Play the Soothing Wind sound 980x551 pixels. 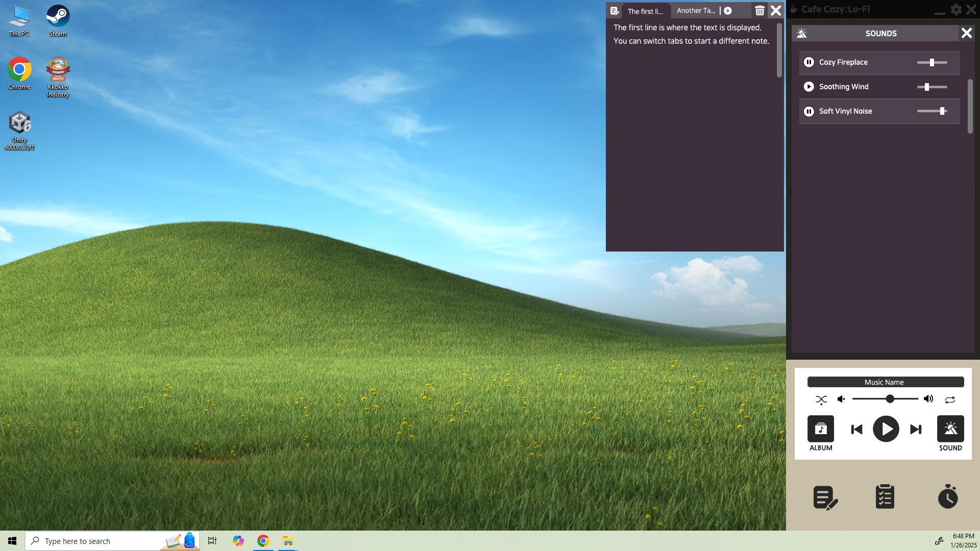click(x=808, y=87)
